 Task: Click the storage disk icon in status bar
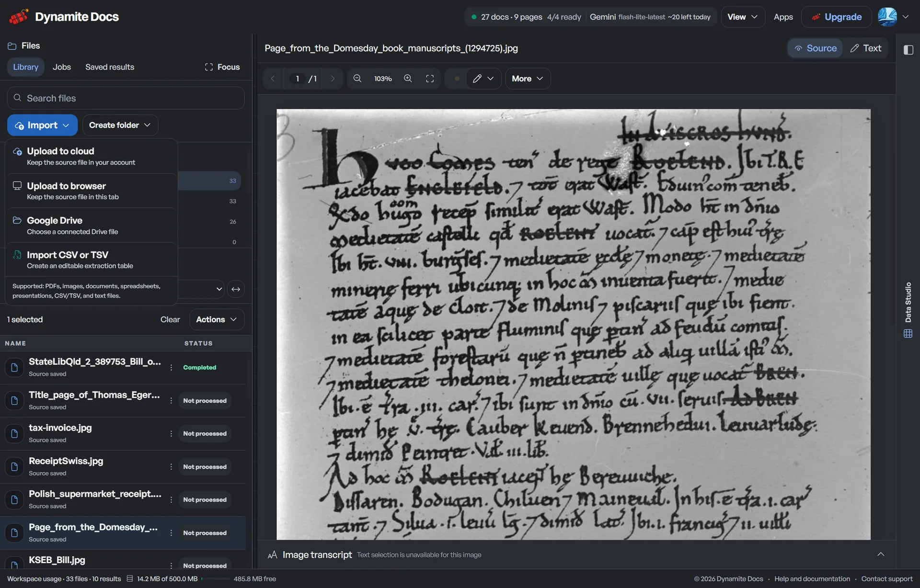click(x=129, y=578)
